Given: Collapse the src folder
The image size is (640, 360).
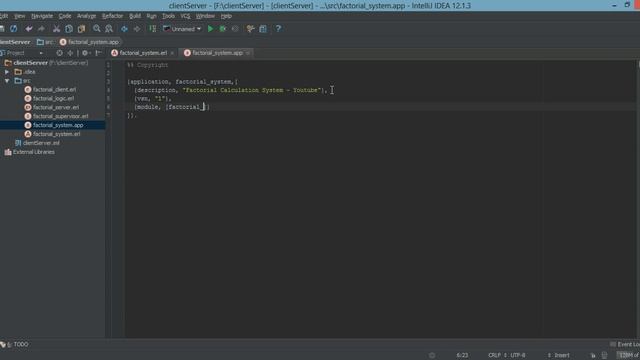Looking at the screenshot, I should pyautogui.click(x=7, y=81).
